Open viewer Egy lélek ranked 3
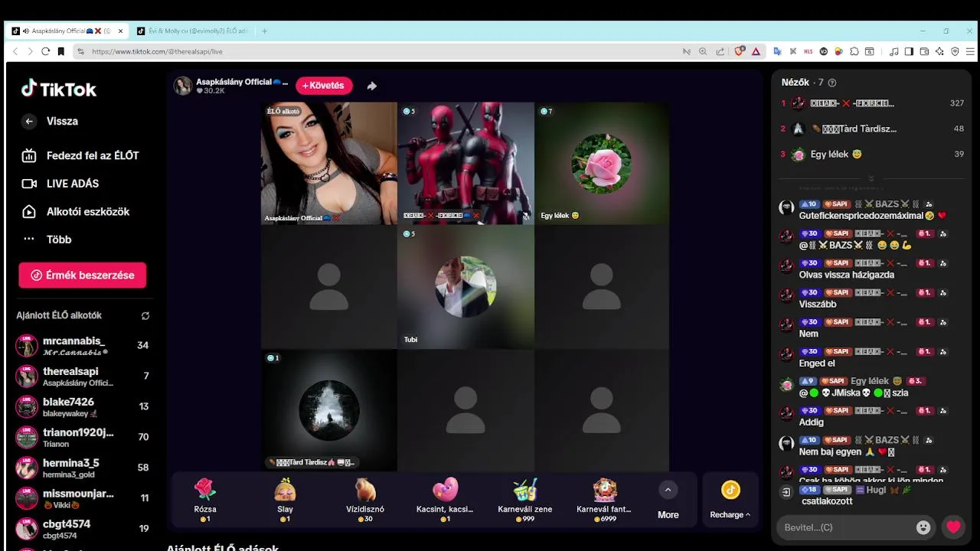 [x=872, y=154]
